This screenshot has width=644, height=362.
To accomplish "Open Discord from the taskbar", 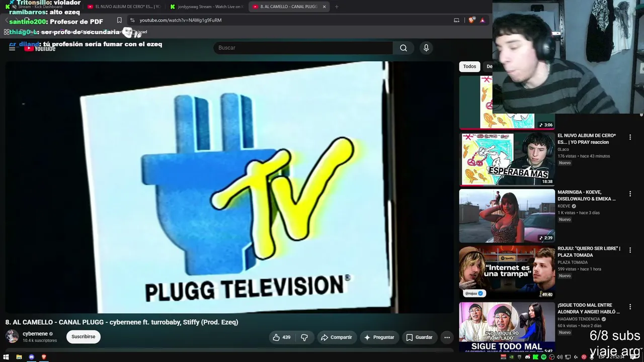I will [x=32, y=357].
